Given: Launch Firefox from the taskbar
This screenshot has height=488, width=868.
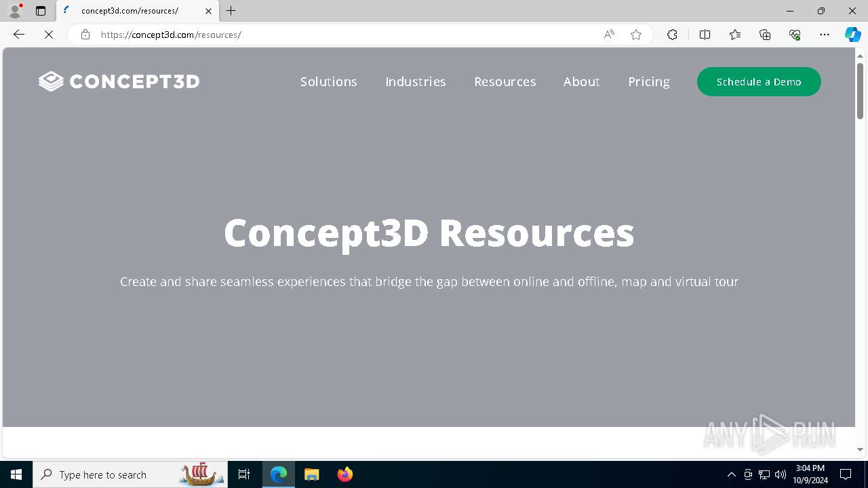Looking at the screenshot, I should click(345, 474).
